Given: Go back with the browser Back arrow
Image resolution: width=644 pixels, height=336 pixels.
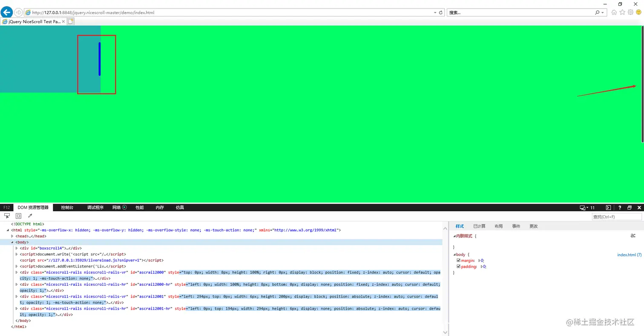Looking at the screenshot, I should pyautogui.click(x=6, y=12).
